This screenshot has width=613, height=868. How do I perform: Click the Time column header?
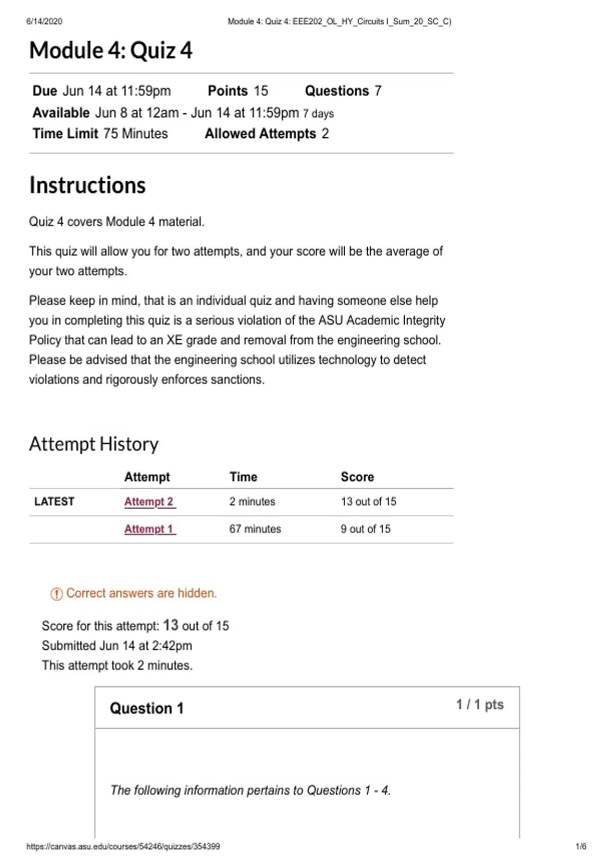243,477
